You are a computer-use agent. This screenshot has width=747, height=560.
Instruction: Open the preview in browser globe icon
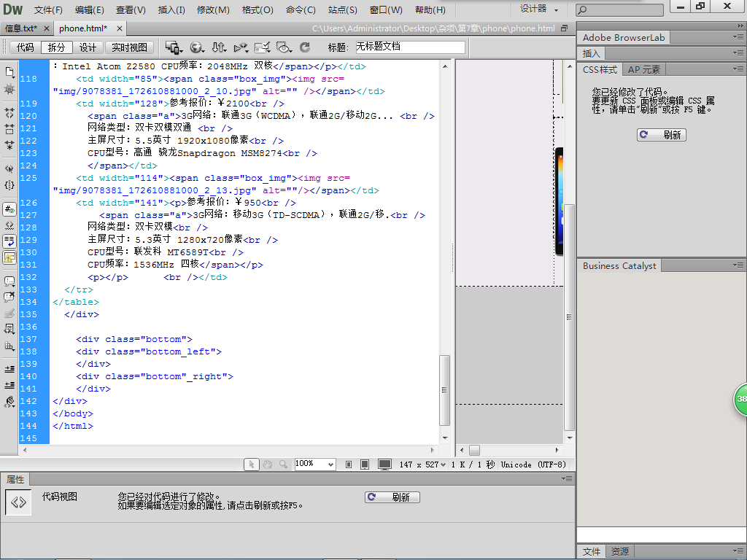click(x=196, y=47)
